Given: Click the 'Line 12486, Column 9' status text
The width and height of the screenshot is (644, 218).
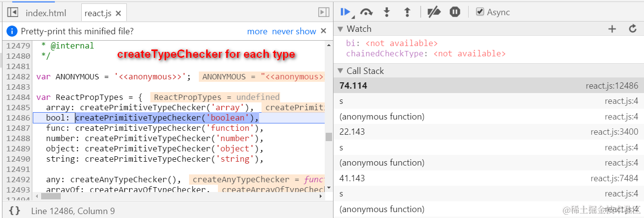Looking at the screenshot, I should (x=73, y=211).
